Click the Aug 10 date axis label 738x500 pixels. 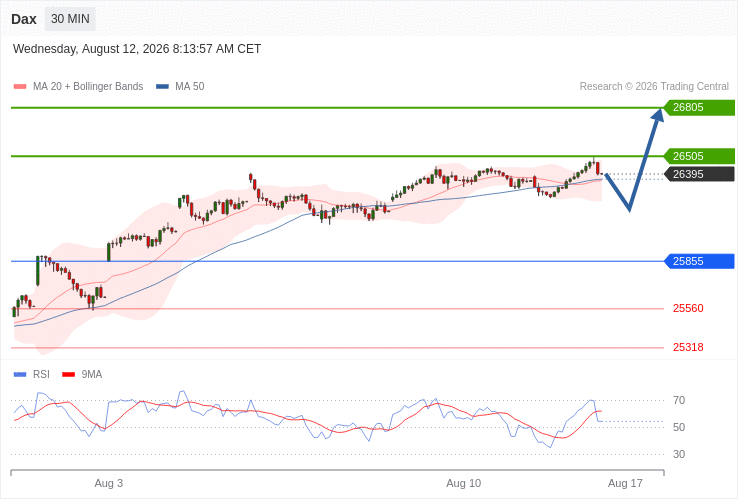point(464,484)
